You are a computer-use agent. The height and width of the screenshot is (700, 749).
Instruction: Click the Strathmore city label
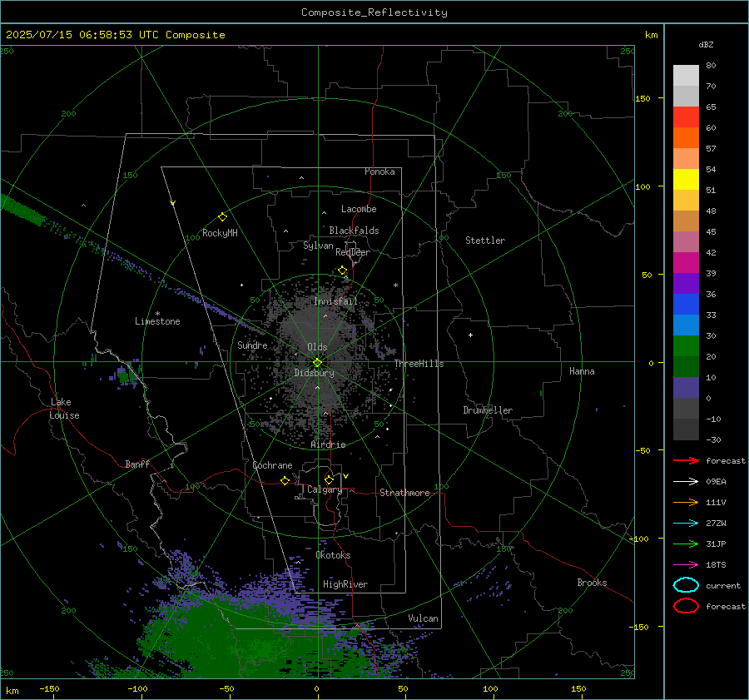click(x=404, y=493)
